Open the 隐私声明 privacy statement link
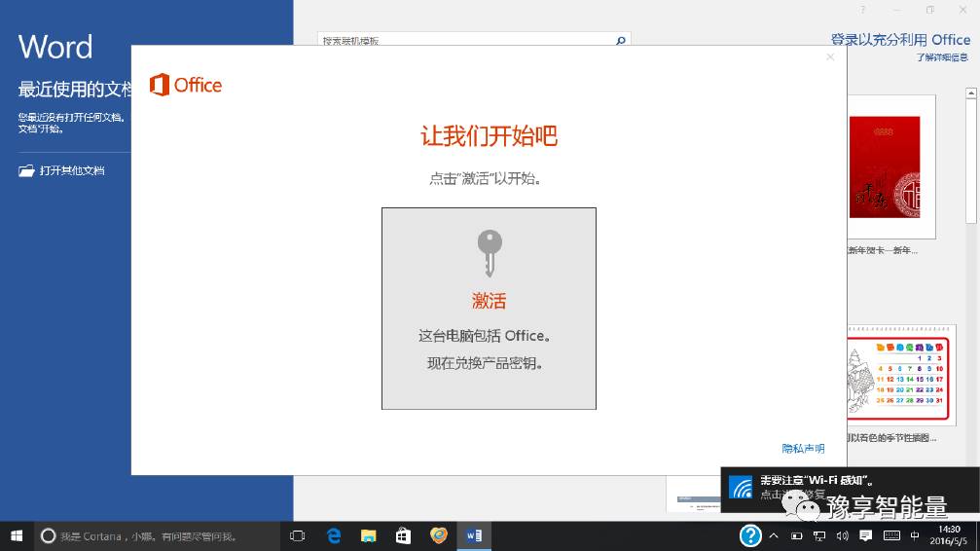 pyautogui.click(x=803, y=449)
